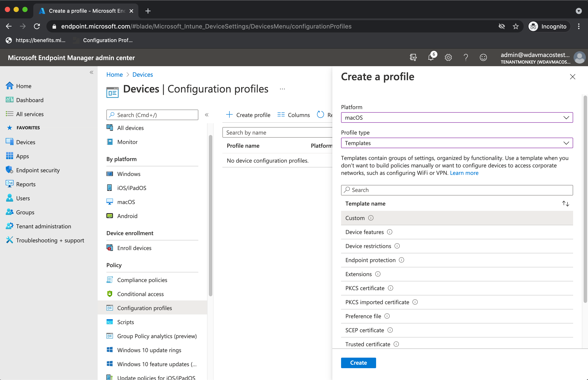588x380 pixels.
Task: Click the template Search field
Action: [x=457, y=190]
